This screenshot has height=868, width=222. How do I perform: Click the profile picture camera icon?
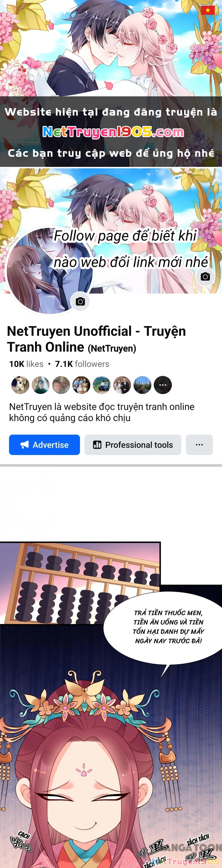pyautogui.click(x=80, y=302)
